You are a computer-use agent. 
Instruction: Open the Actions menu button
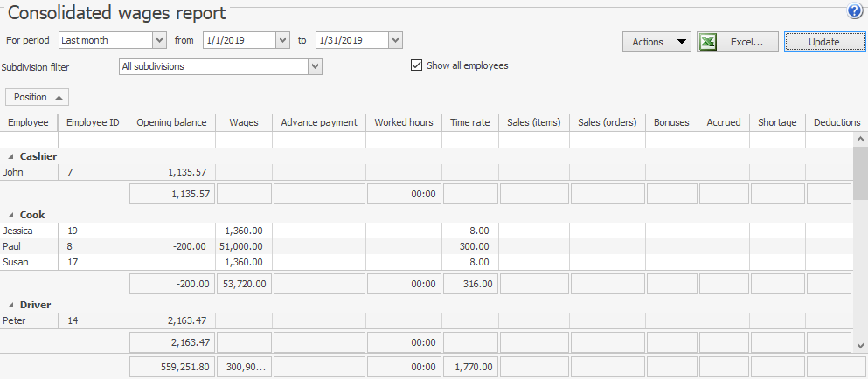click(x=656, y=42)
